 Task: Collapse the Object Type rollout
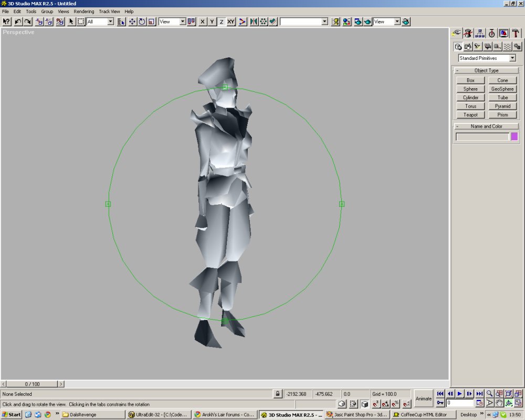click(486, 71)
